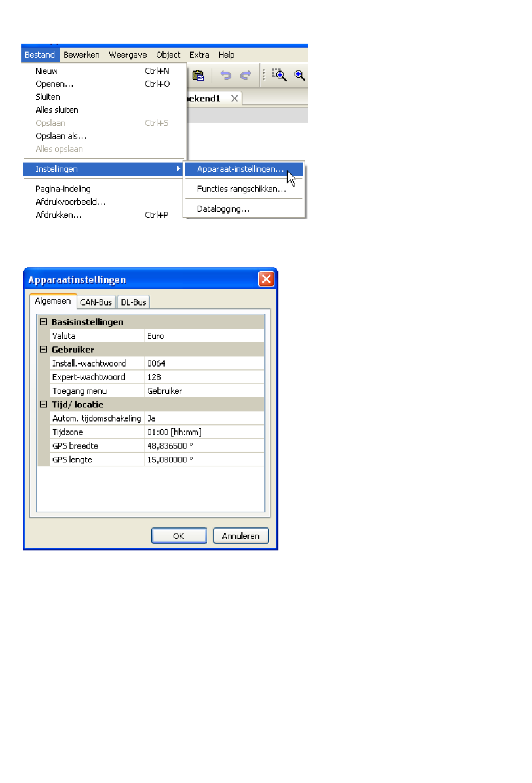Confirm dialog with OK button

point(179,536)
